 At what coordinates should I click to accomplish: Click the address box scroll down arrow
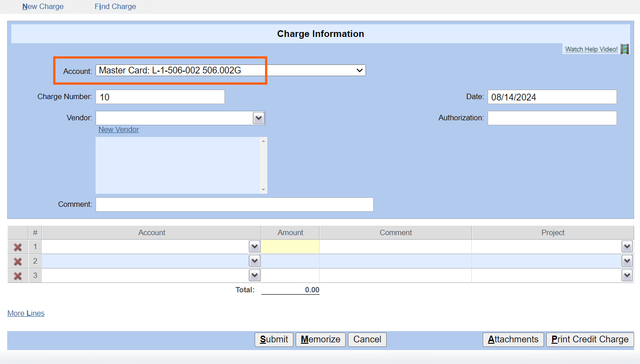[x=264, y=190]
